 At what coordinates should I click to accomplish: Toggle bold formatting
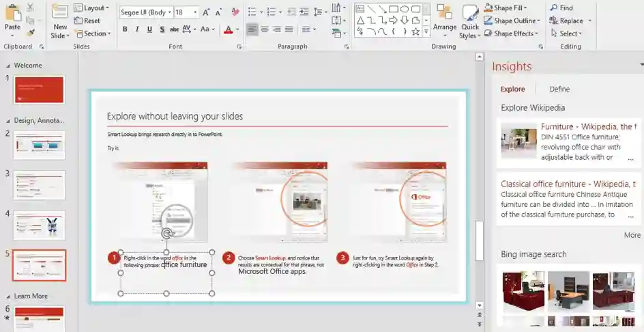(125, 29)
